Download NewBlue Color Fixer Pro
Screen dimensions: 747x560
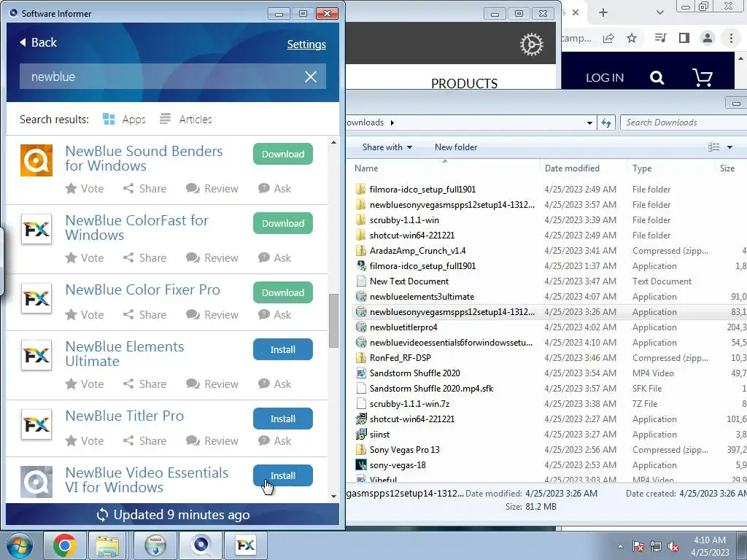point(283,292)
